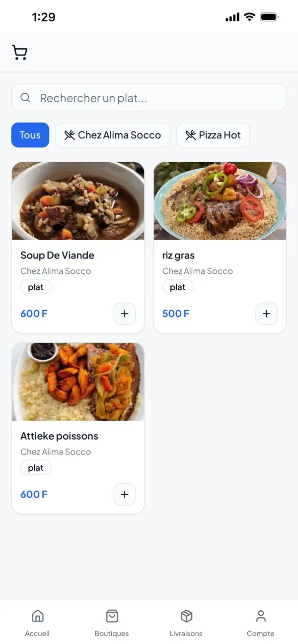Tap the Rechercher un plat search field
This screenshot has width=298, height=644.
tap(149, 98)
